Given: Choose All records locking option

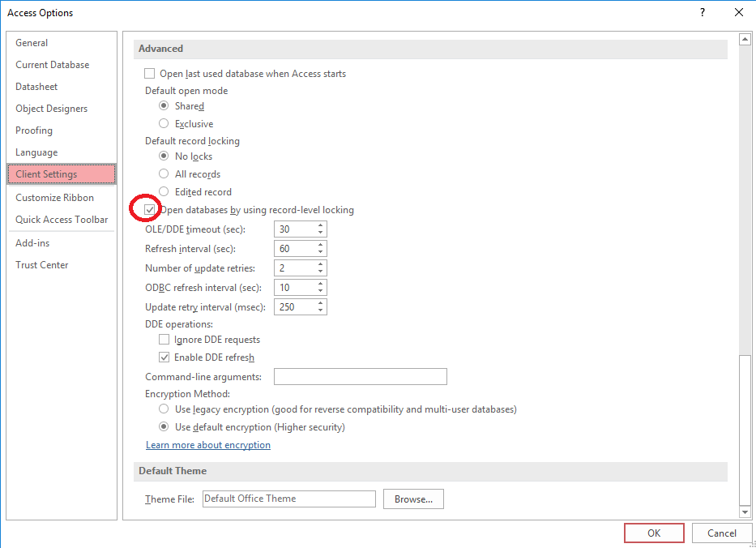Looking at the screenshot, I should tap(164, 173).
